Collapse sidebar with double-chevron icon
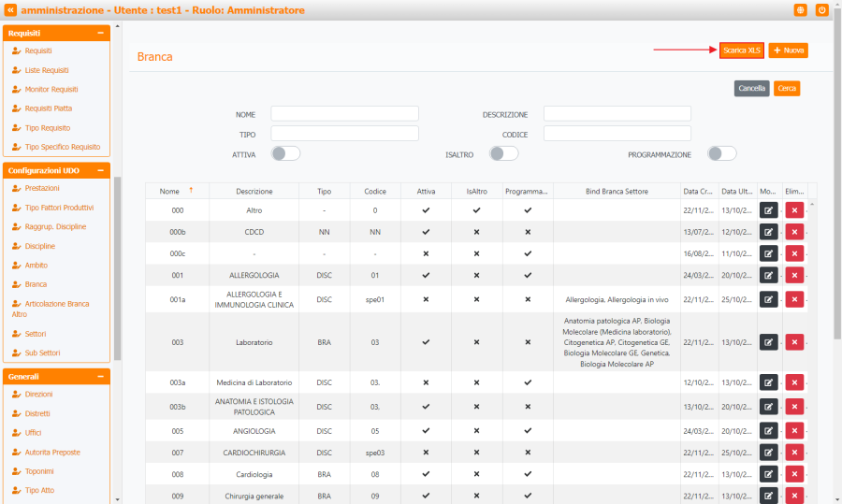This screenshot has width=842, height=504. [10, 9]
